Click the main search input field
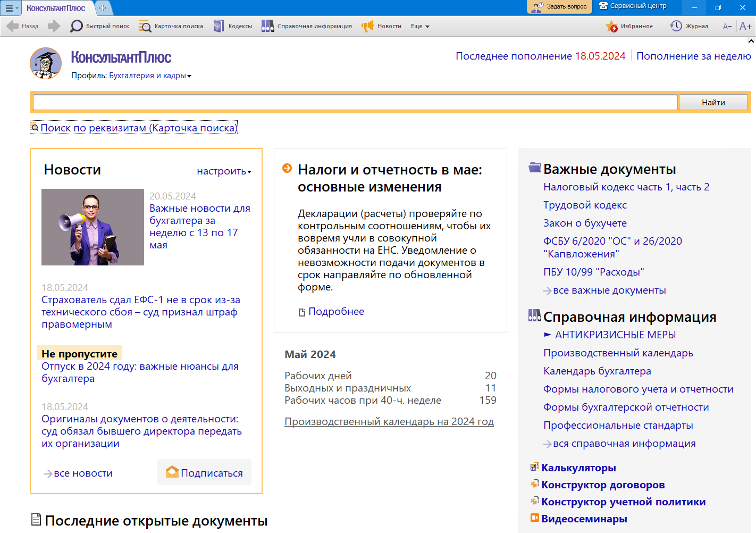 (355, 102)
